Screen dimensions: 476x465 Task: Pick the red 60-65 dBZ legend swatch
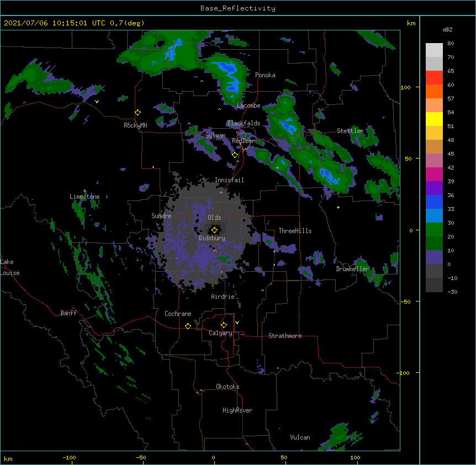(x=434, y=78)
